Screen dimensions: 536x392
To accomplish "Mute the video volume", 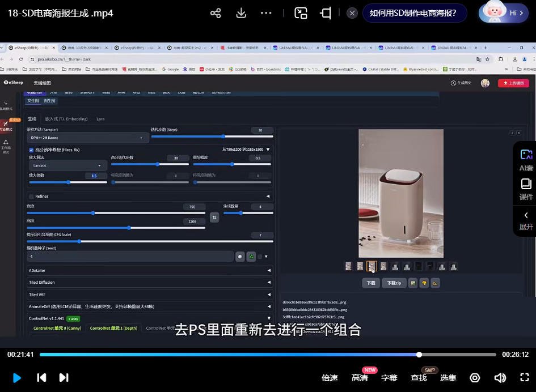I will (x=500, y=377).
